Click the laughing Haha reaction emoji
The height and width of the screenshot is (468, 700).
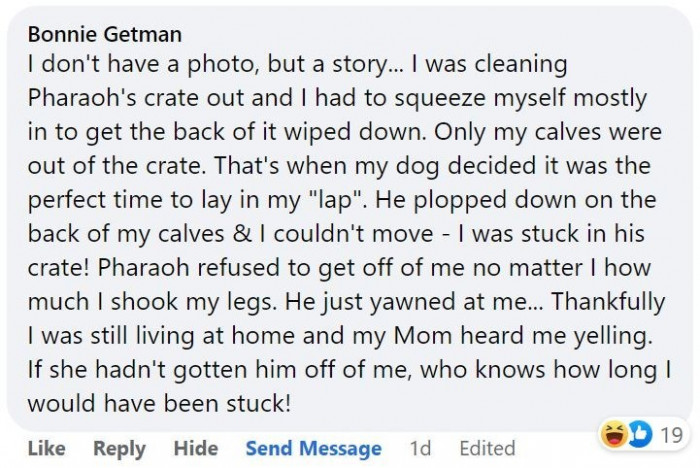[612, 435]
